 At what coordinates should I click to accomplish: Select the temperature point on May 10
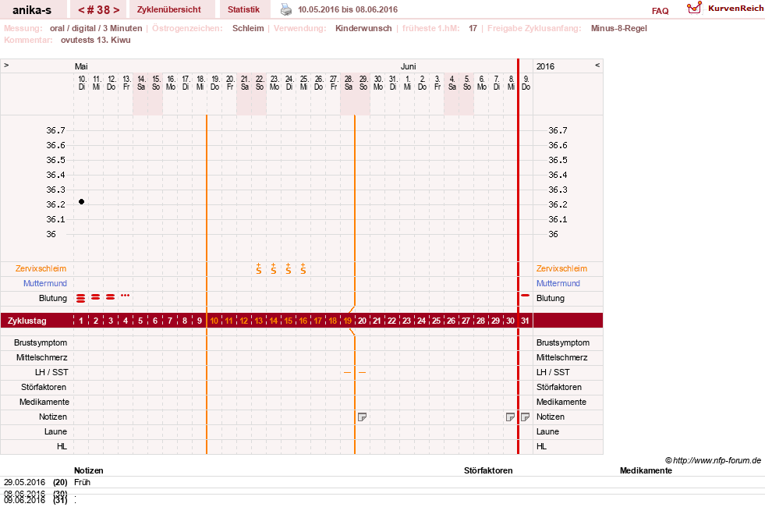pos(81,201)
